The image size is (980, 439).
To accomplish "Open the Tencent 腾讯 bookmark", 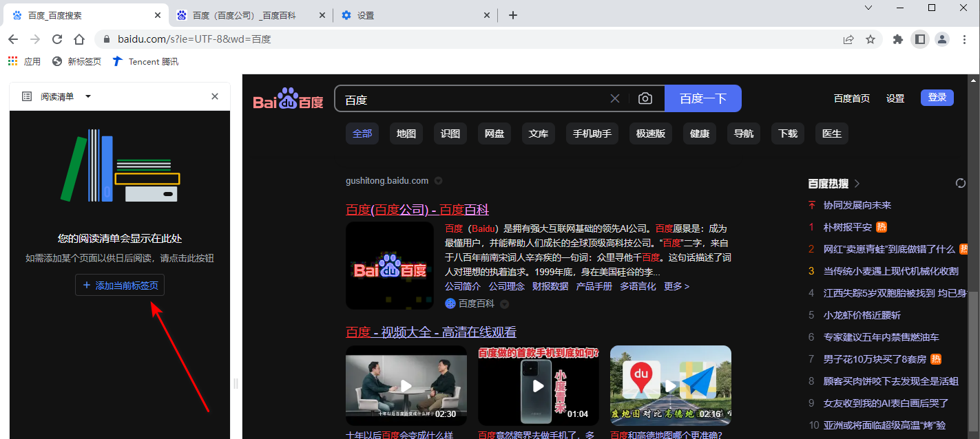I will click(145, 61).
